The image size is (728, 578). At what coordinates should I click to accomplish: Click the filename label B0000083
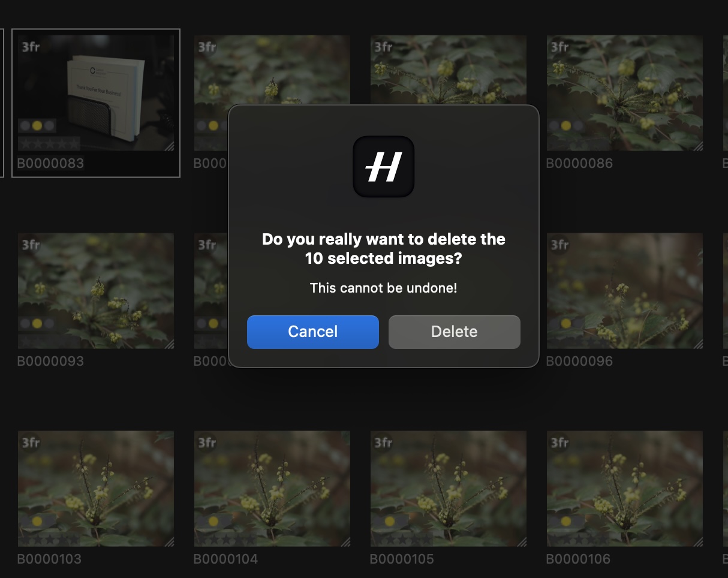click(x=50, y=163)
